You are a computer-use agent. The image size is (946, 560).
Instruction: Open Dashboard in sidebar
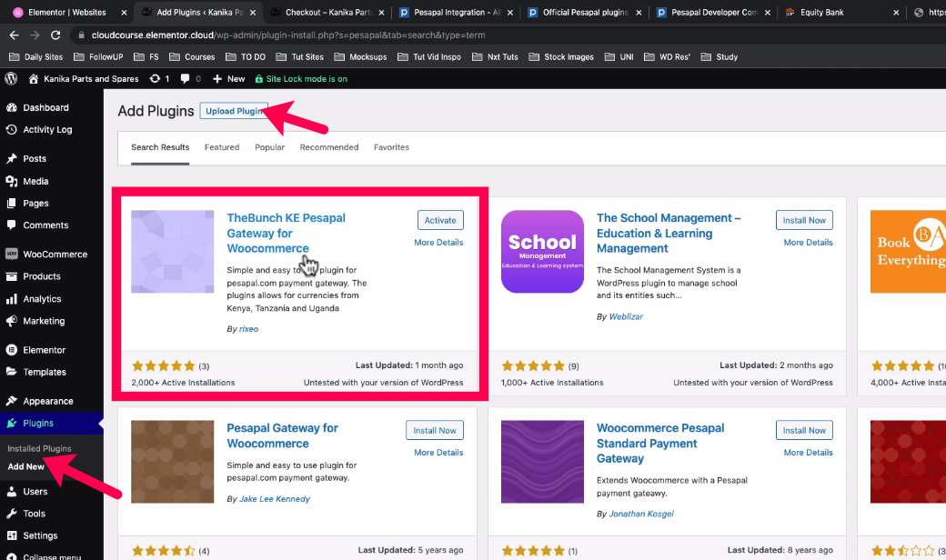click(45, 107)
